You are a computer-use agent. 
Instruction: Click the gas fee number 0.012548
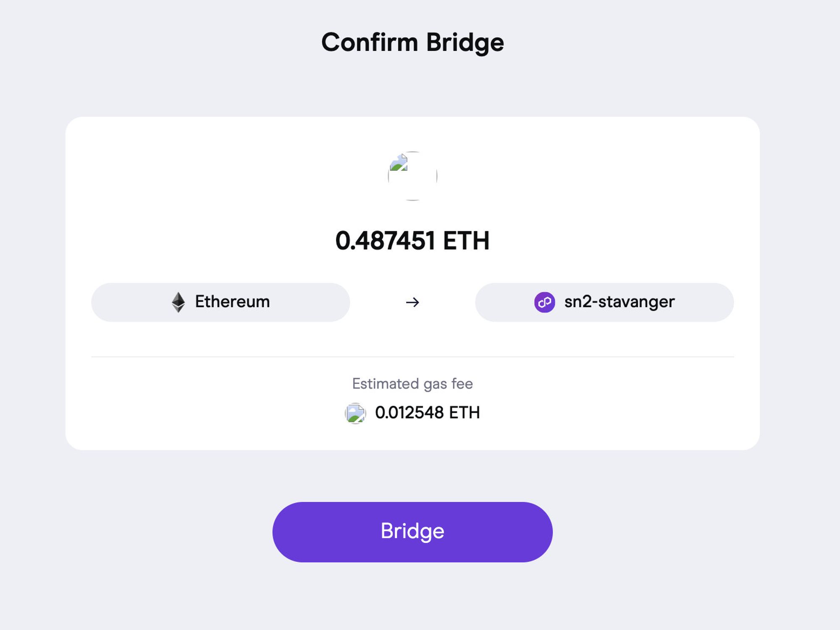(x=409, y=413)
